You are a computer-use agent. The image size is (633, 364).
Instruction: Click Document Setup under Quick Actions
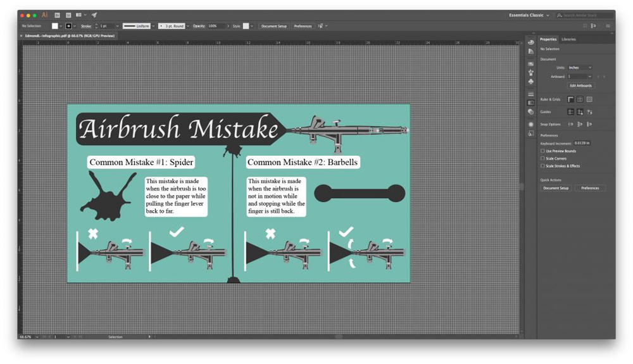[x=556, y=188]
